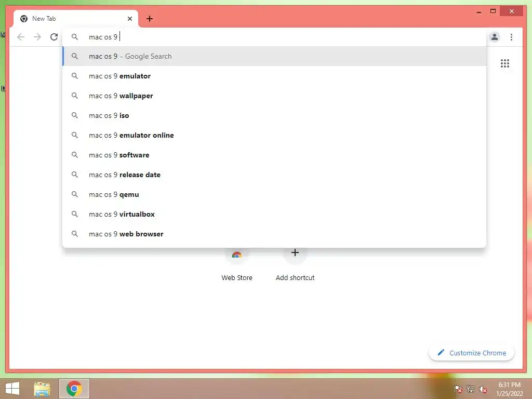Click the omnibox magnifier icon
This screenshot has width=532, height=399.
75,37
